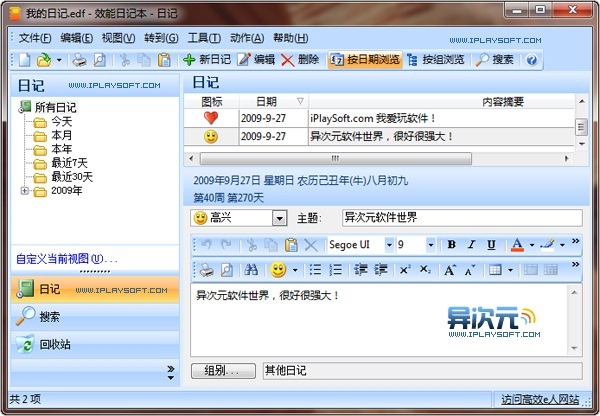
Task: Click the new file icon in main toolbar
Action: pos(24,60)
